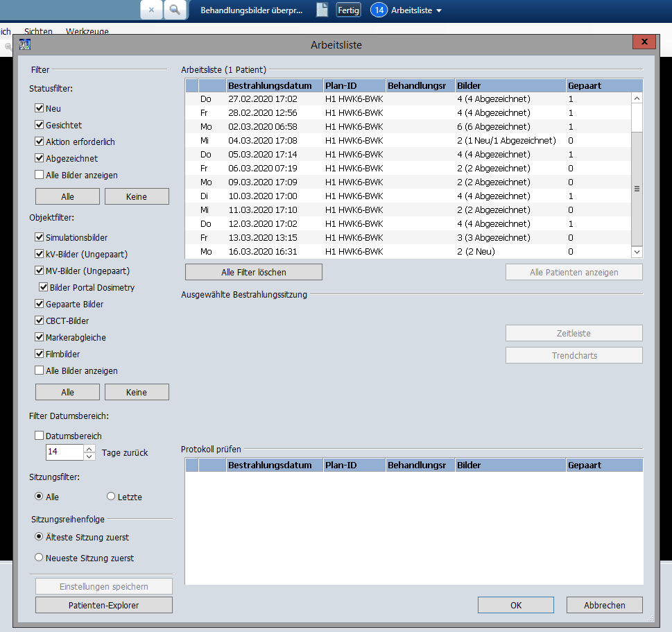Viewport: 672px width, 632px height.
Task: Click the Alle Filter löschen button
Action: [254, 272]
